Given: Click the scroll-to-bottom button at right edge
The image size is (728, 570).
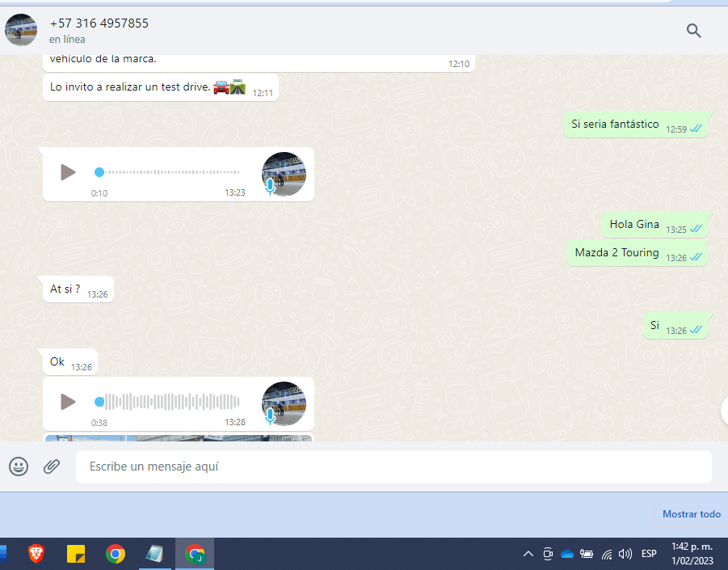Looking at the screenshot, I should [x=724, y=411].
